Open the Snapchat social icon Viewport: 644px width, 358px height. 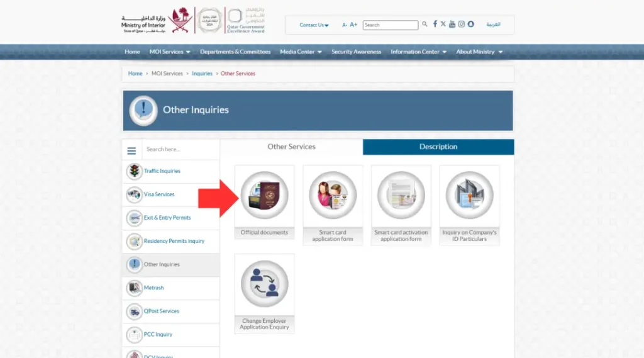tap(470, 25)
